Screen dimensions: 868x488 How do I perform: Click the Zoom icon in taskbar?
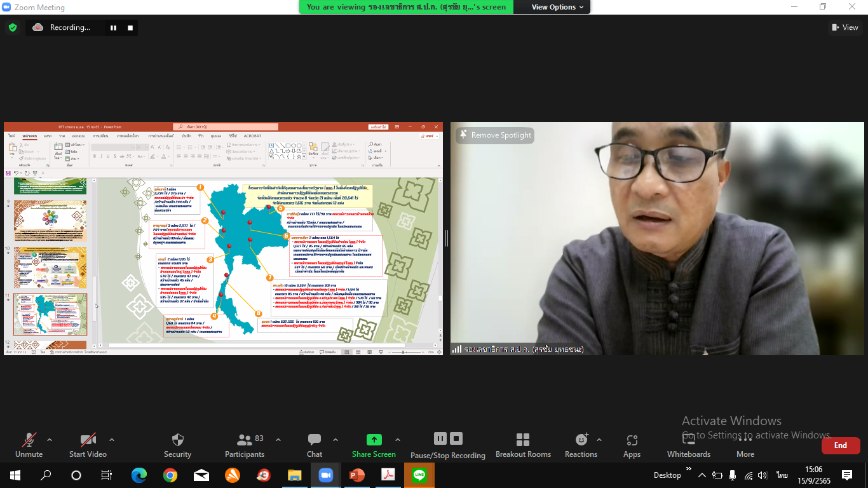(326, 475)
